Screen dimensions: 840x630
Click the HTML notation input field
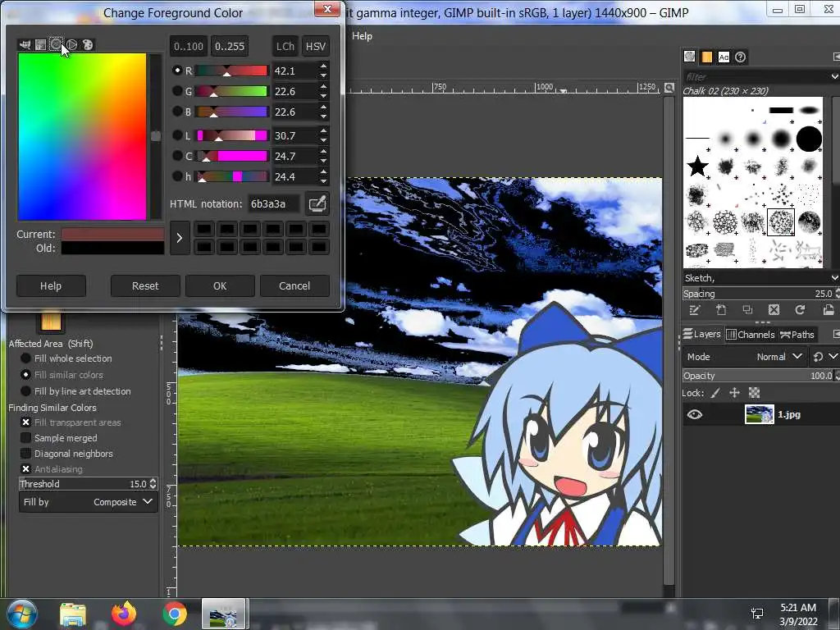coord(274,203)
